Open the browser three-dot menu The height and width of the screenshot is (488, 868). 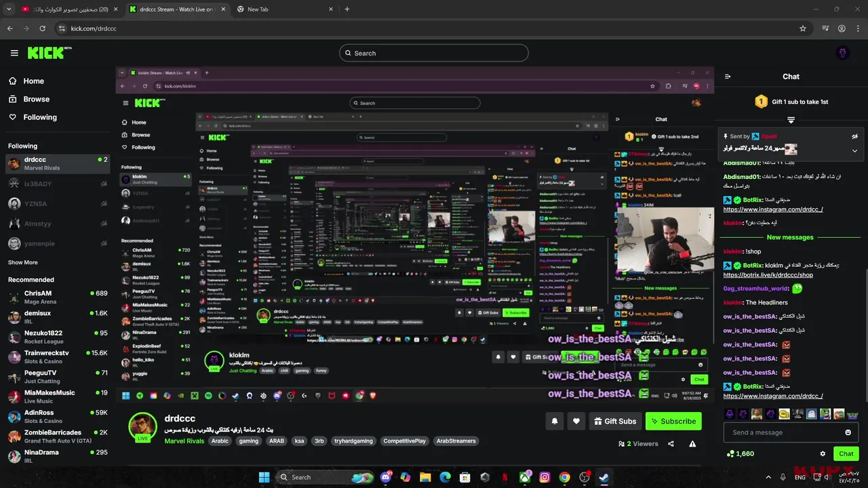(858, 28)
